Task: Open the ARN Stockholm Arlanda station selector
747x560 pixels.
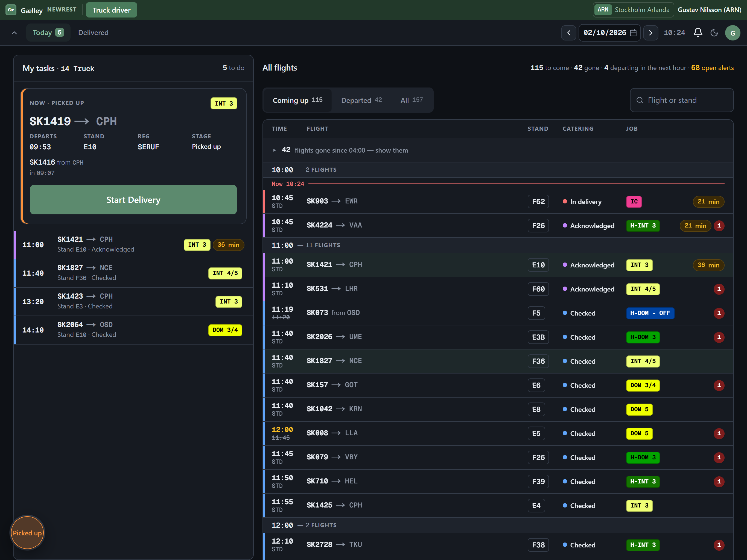Action: (x=633, y=10)
